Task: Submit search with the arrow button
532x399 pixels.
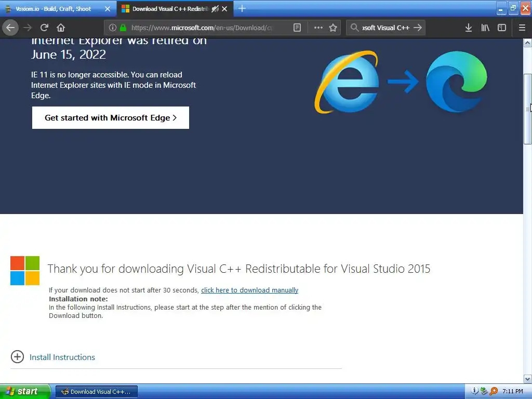Action: click(418, 28)
